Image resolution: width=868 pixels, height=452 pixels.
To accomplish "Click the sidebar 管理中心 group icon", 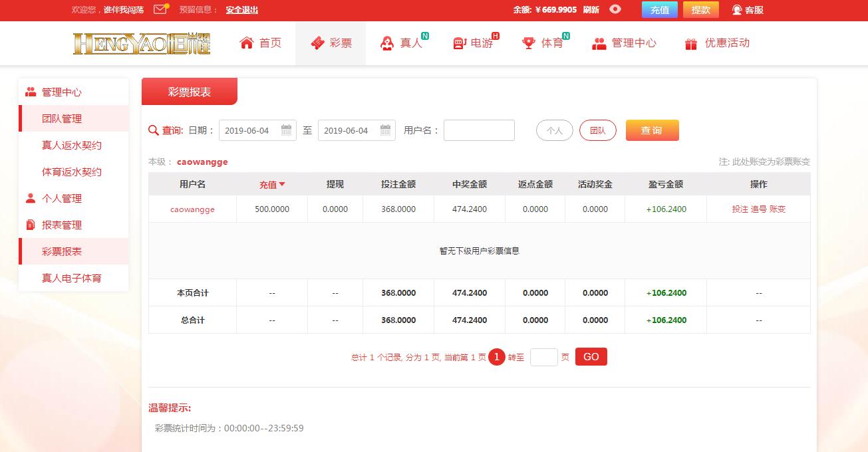I will coord(31,92).
